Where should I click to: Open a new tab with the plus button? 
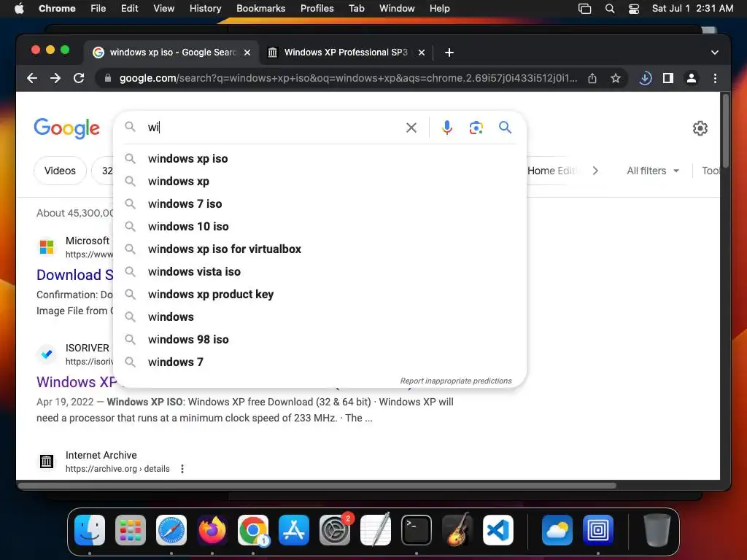point(449,52)
